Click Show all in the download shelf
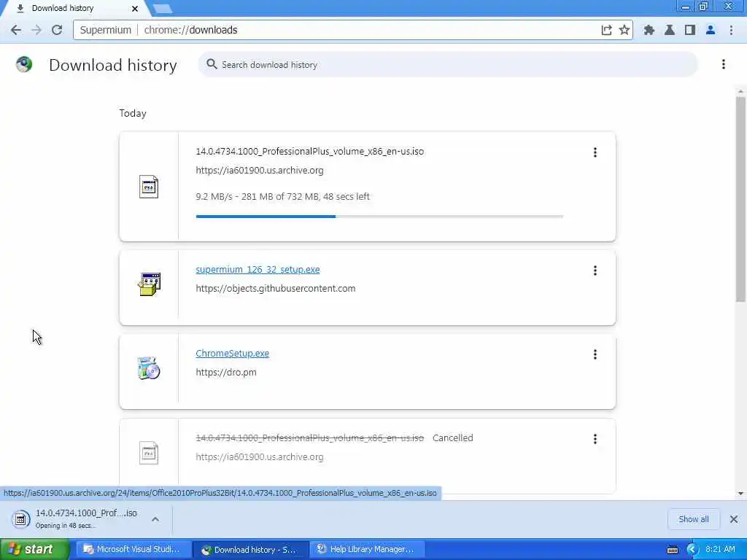 point(694,519)
